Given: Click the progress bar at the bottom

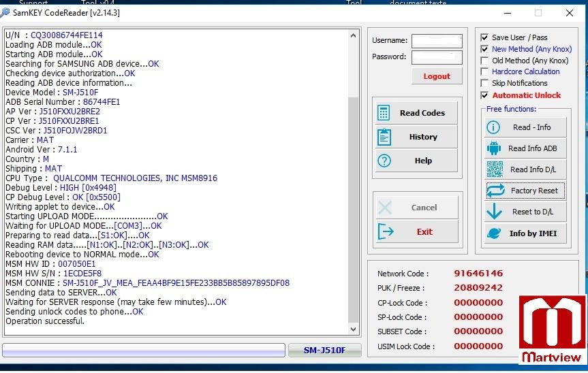Looking at the screenshot, I should coord(144,350).
